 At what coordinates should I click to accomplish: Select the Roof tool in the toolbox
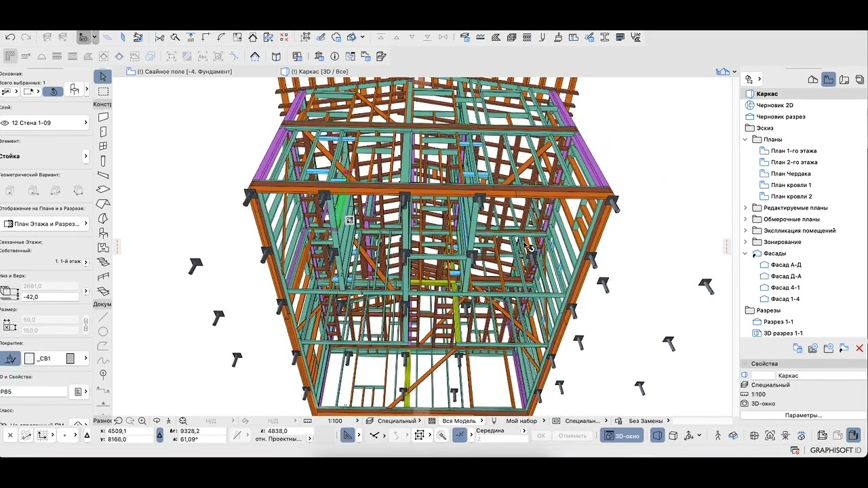coord(103,203)
